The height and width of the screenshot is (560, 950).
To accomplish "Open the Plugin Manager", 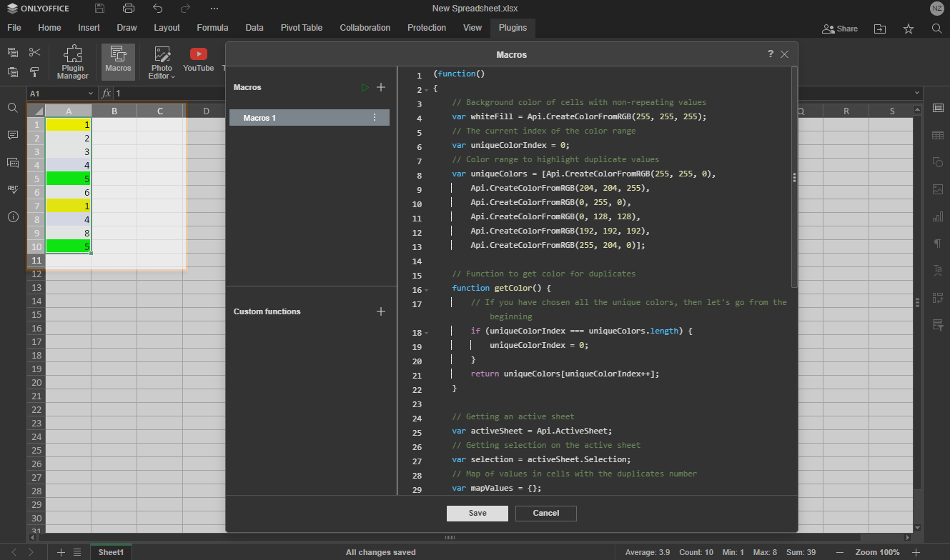I will pyautogui.click(x=73, y=62).
